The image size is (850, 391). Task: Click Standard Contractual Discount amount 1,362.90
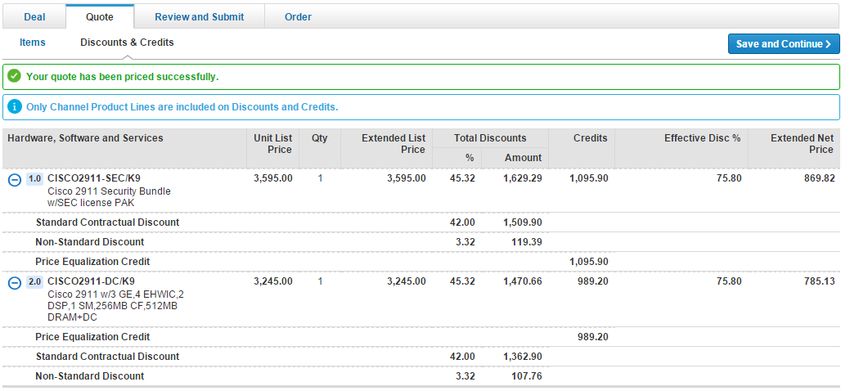(523, 356)
